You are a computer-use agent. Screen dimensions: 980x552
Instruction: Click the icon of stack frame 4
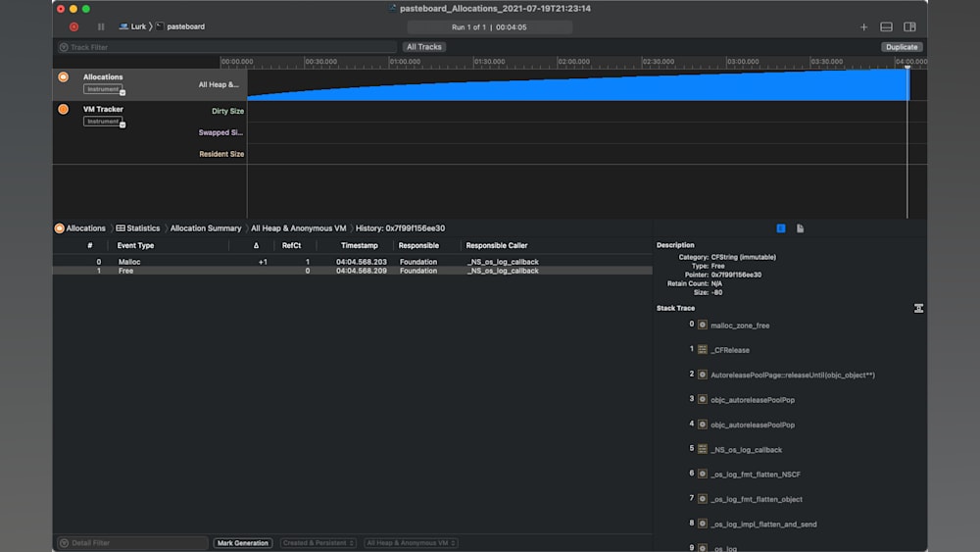(703, 425)
